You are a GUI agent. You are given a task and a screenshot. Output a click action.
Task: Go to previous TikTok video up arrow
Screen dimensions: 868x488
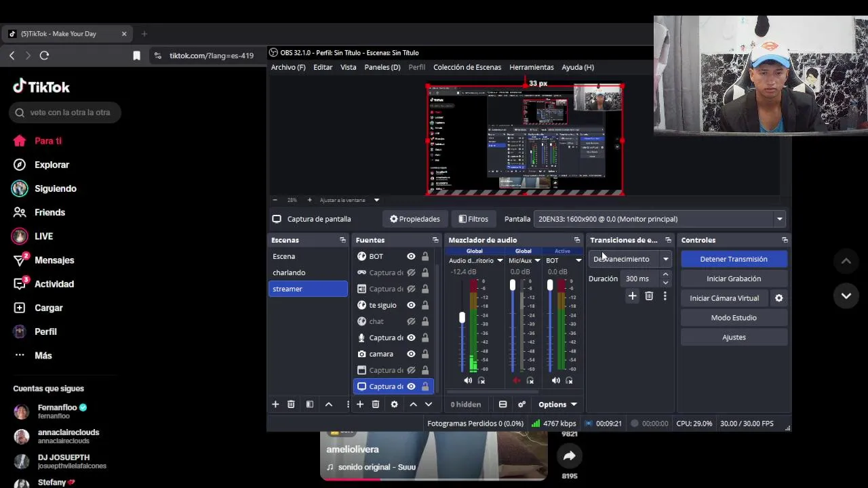(x=846, y=261)
